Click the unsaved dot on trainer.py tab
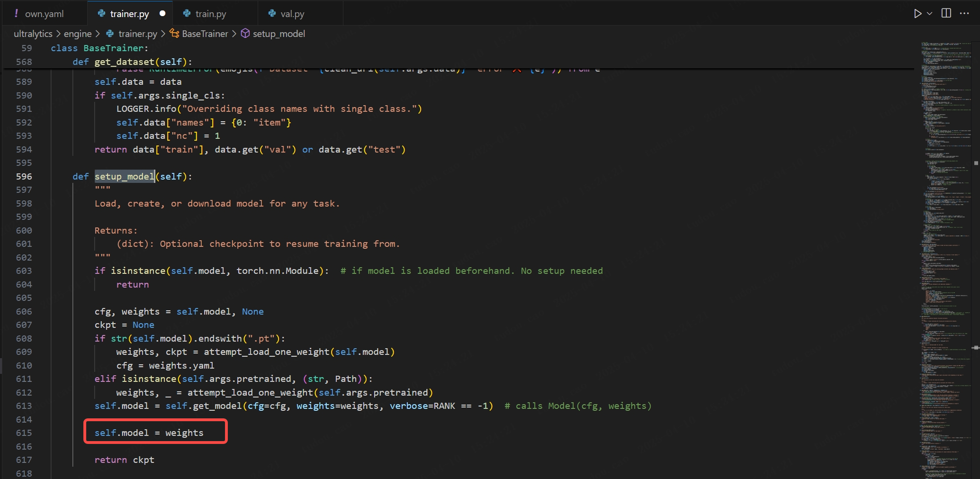Screen dimensions: 980x479 (162, 14)
